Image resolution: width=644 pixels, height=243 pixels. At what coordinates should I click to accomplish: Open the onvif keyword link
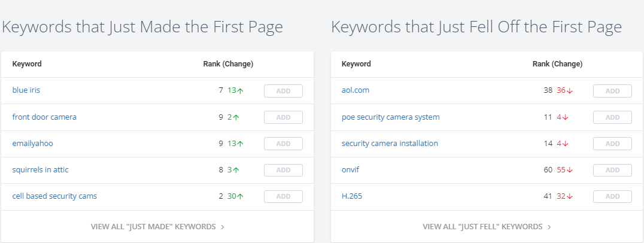(x=350, y=169)
